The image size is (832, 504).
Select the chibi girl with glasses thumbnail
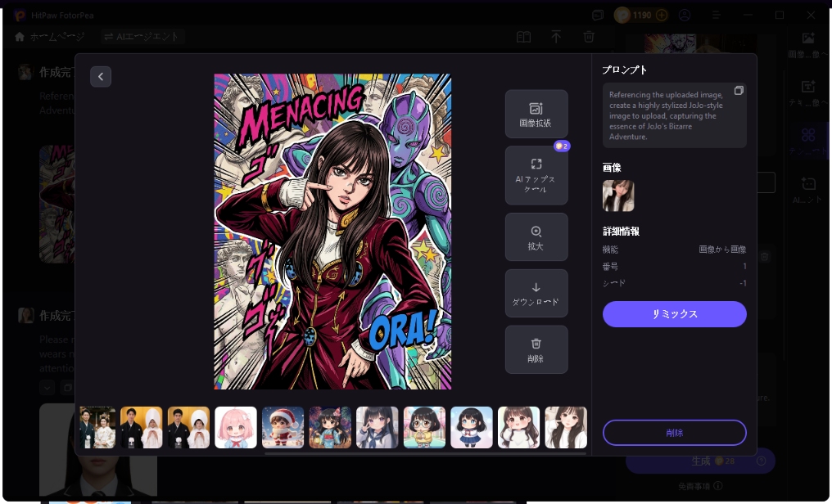click(x=424, y=427)
